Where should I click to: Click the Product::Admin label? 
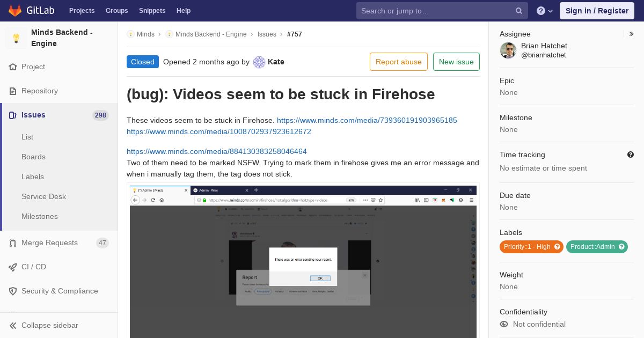pyautogui.click(x=592, y=247)
